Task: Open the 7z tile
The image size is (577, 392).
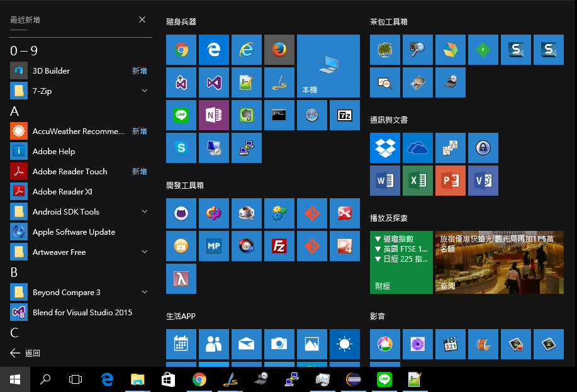Action: pyautogui.click(x=345, y=115)
